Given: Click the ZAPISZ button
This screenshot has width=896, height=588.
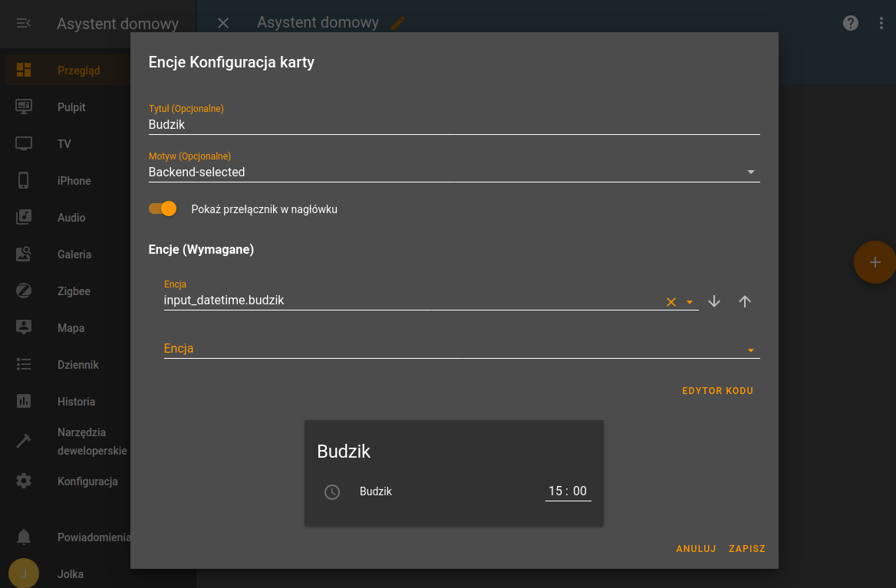Looking at the screenshot, I should click(x=747, y=549).
